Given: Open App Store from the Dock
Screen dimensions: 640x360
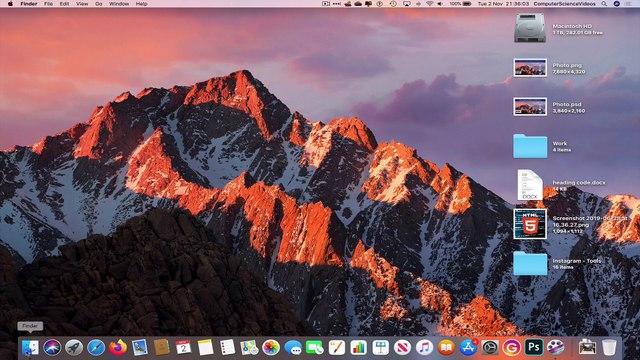Looking at the screenshot, I should (x=468, y=348).
